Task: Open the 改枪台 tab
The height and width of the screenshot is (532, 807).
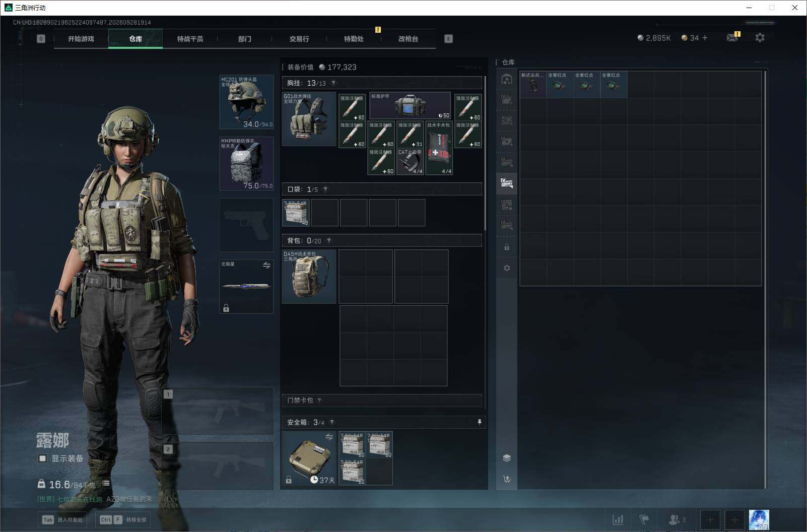Action: pyautogui.click(x=408, y=39)
